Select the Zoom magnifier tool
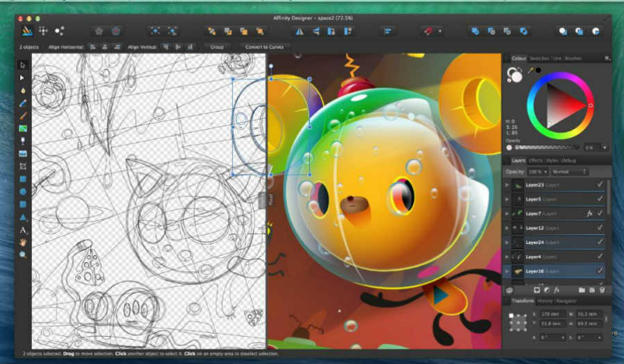This screenshot has width=624, height=364. pyautogui.click(x=23, y=254)
